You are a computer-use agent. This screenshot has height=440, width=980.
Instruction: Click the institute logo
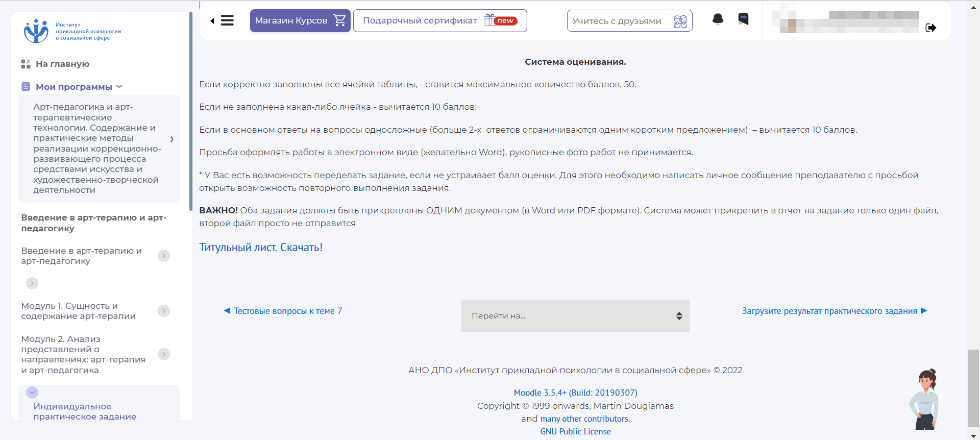(72, 31)
